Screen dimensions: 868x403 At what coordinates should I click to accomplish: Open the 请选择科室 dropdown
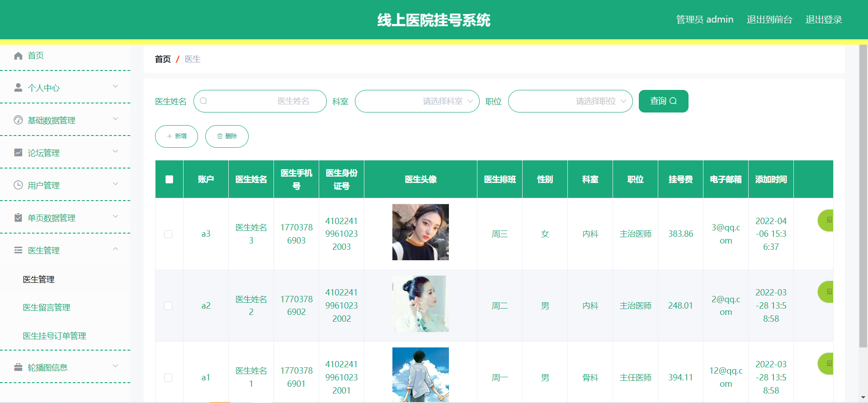[x=417, y=101]
